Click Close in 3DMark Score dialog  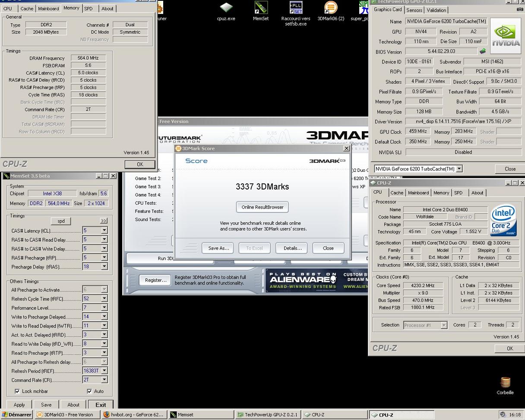(328, 248)
